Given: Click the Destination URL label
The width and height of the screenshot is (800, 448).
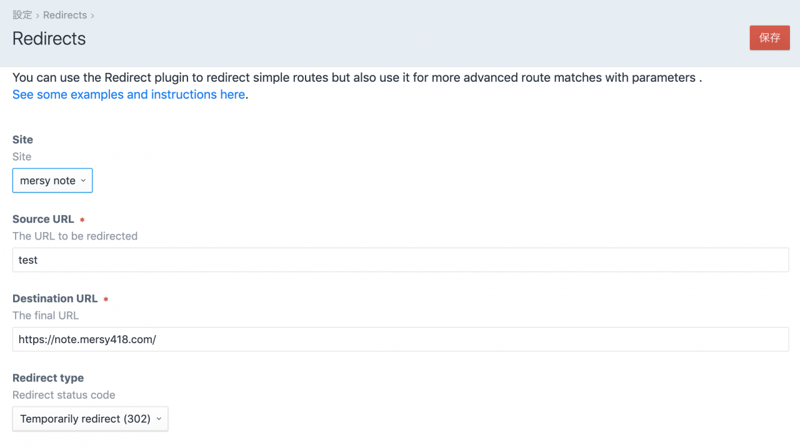Looking at the screenshot, I should click(x=55, y=298).
